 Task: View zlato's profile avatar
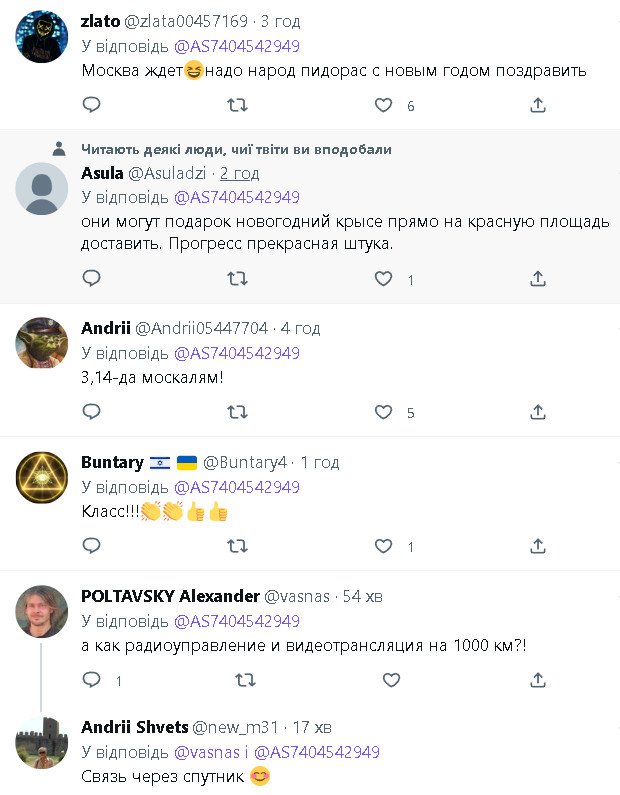click(x=42, y=37)
